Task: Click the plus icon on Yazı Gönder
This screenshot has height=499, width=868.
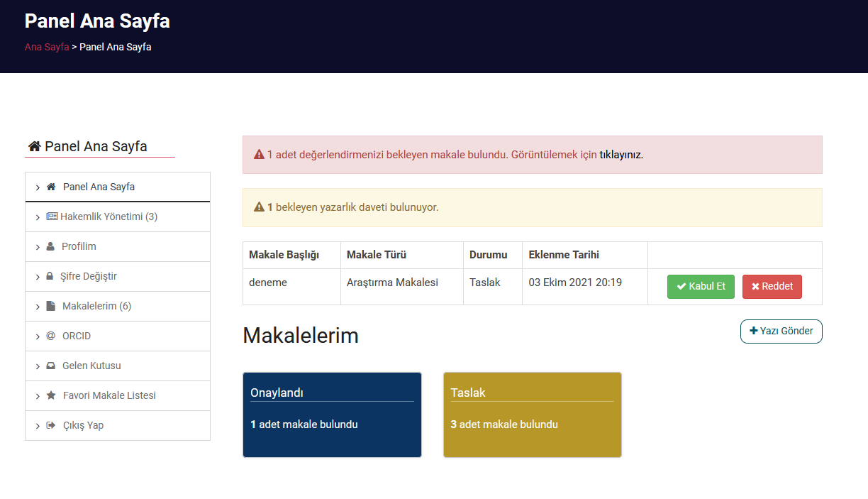Action: (x=753, y=331)
